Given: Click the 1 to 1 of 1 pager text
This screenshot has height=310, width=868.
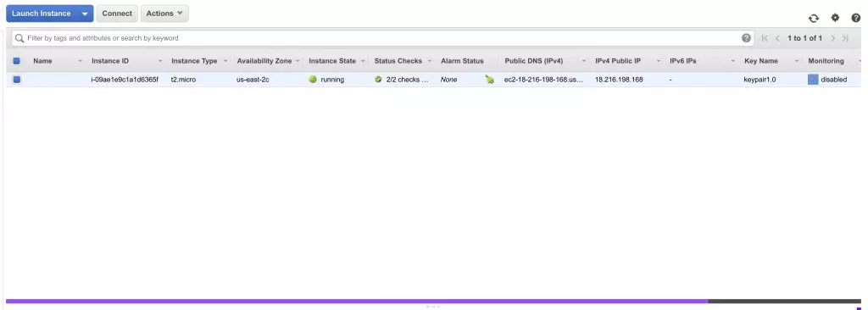Looking at the screenshot, I should click(x=805, y=38).
